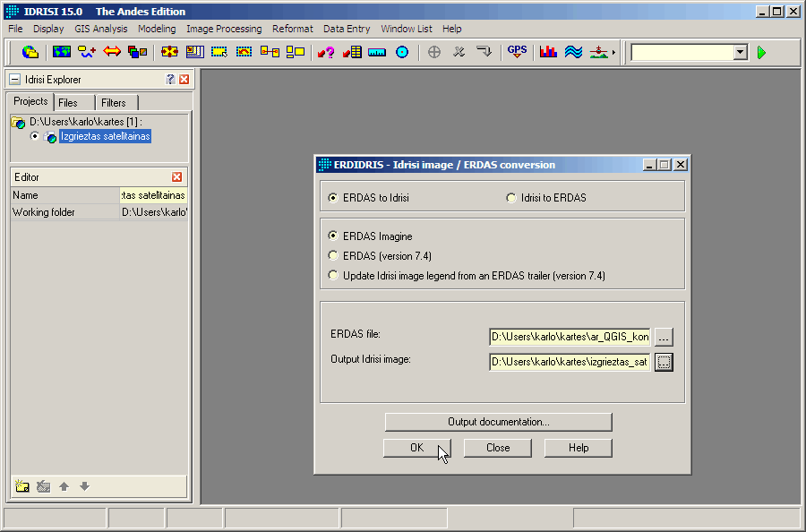Open the red and blue histogram bars icon
806x532 pixels.
[x=548, y=52]
